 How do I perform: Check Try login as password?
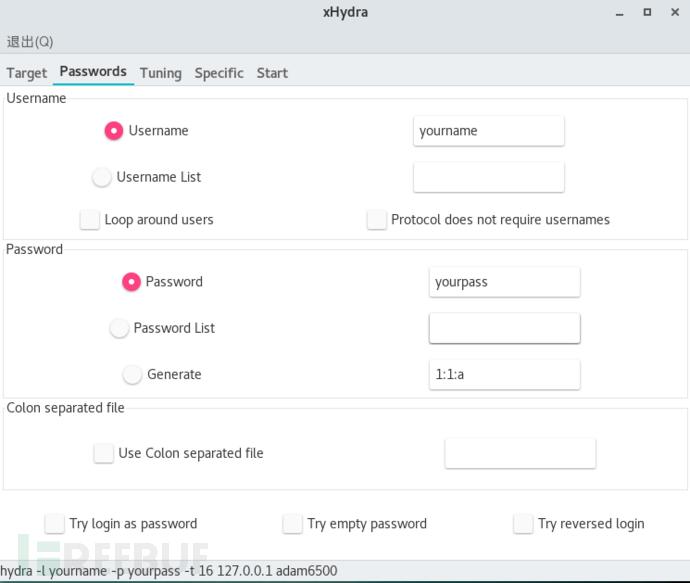point(55,524)
